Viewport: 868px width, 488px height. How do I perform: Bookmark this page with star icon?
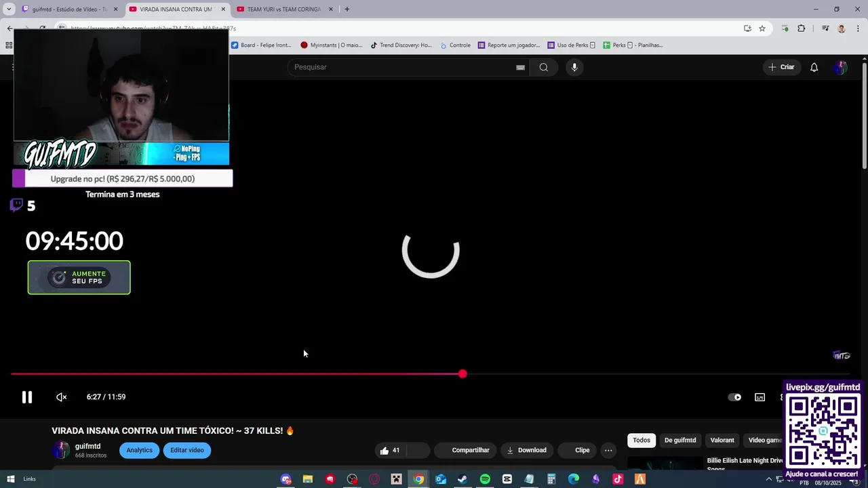pos(762,28)
